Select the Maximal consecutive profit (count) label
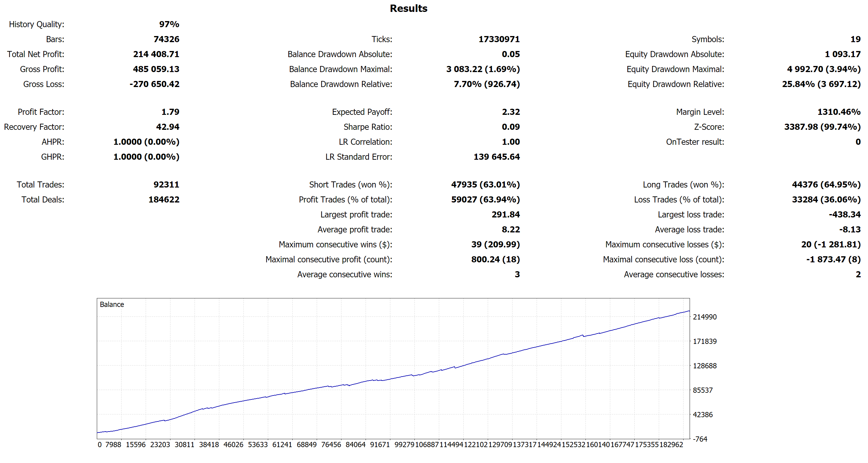 click(x=329, y=260)
